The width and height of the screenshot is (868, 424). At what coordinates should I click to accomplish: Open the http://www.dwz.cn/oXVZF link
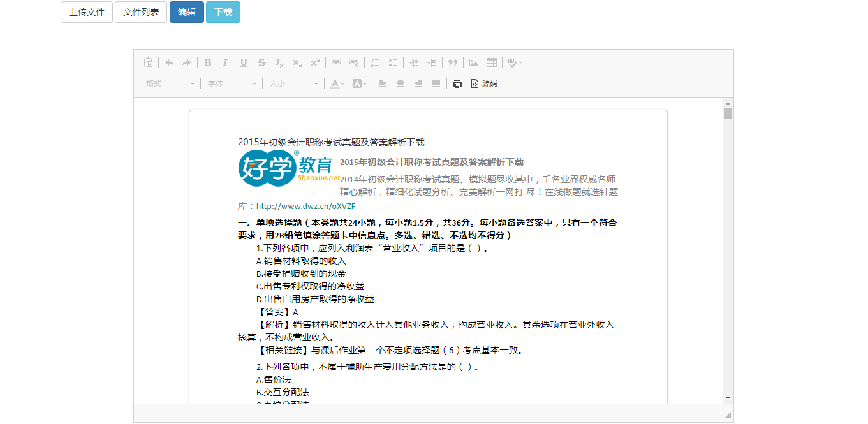[x=305, y=207]
